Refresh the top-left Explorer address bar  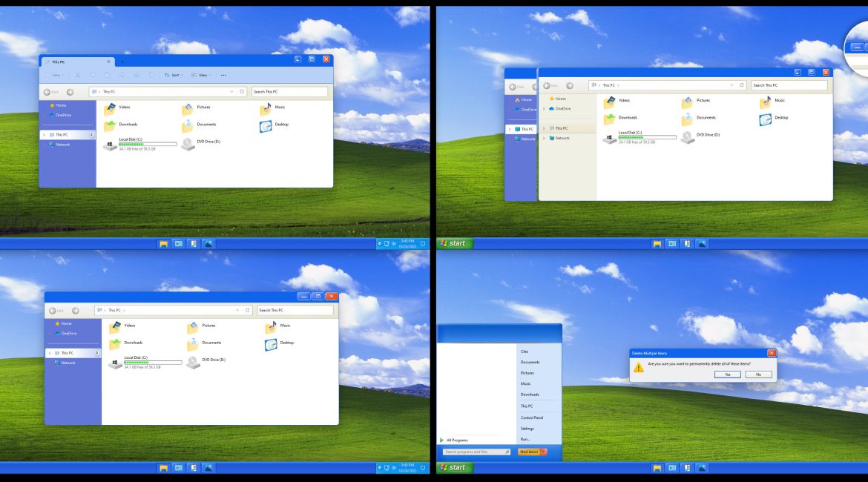242,92
